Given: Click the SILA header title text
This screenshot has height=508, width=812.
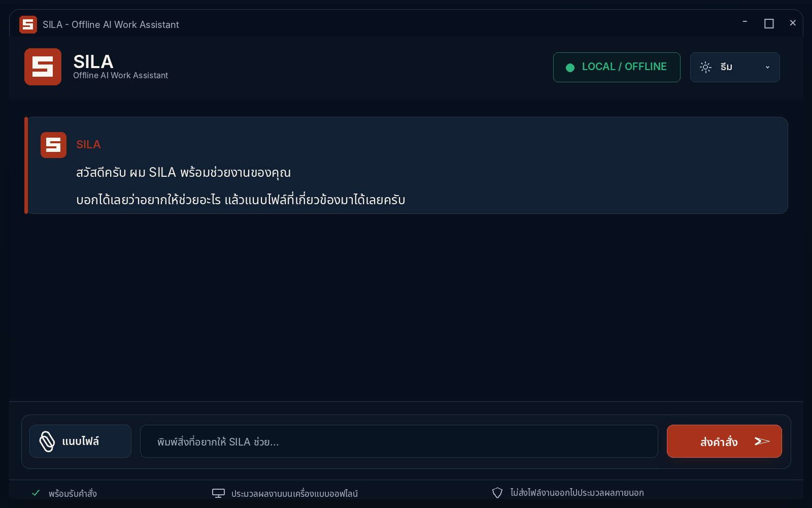Looking at the screenshot, I should point(93,61).
